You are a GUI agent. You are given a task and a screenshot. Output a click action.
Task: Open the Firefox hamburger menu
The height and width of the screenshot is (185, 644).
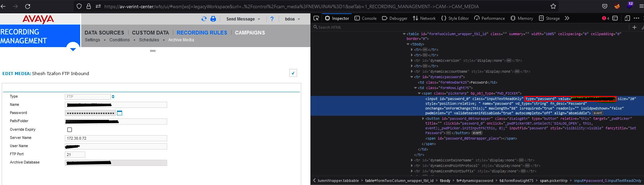coord(641,6)
